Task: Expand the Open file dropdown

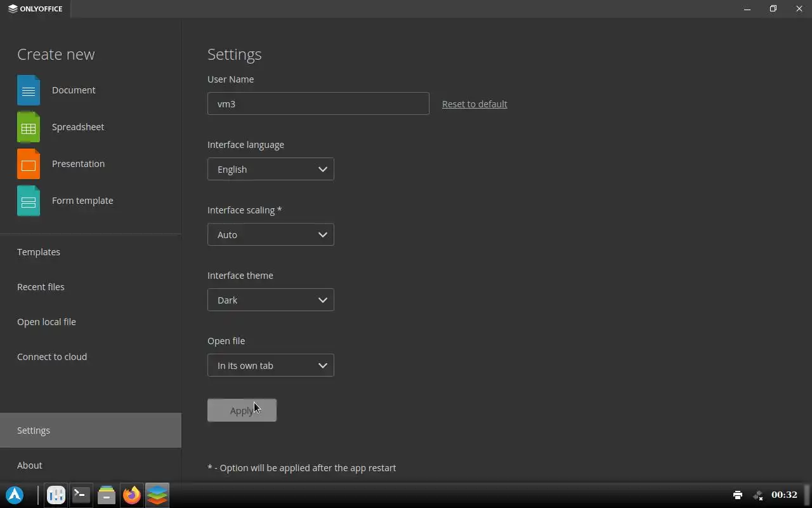Action: tap(271, 365)
